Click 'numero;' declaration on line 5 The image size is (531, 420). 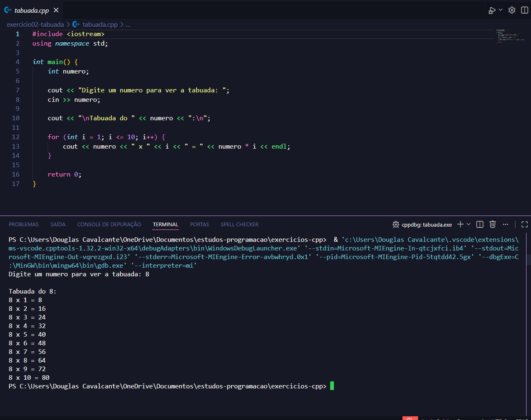pyautogui.click(x=76, y=71)
